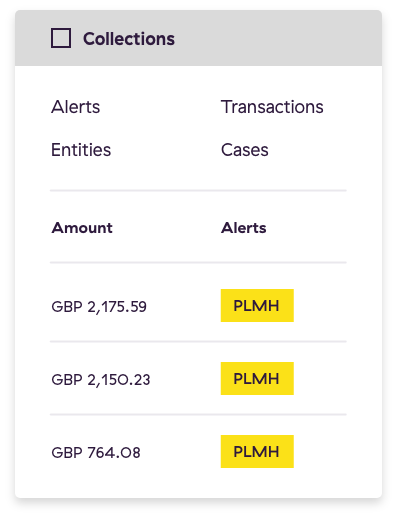Open the Transactions link
This screenshot has height=518, width=397.
point(272,107)
